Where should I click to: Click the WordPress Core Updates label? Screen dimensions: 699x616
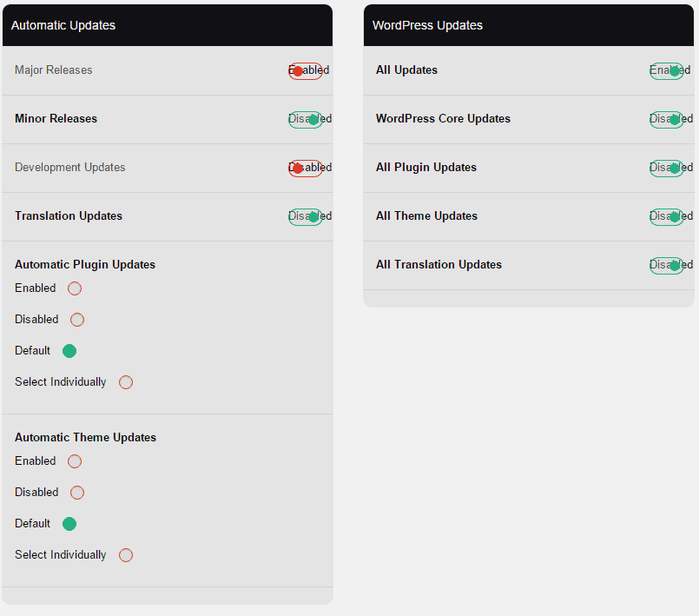(x=443, y=119)
